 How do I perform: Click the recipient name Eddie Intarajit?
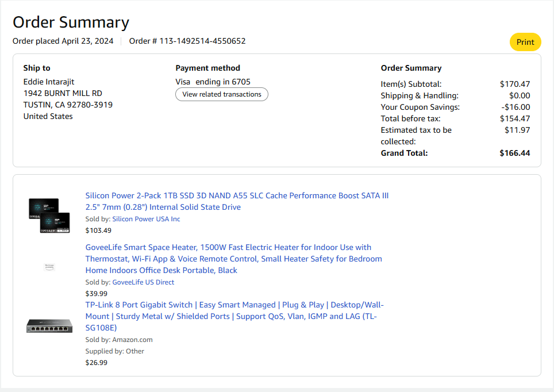[x=49, y=82]
